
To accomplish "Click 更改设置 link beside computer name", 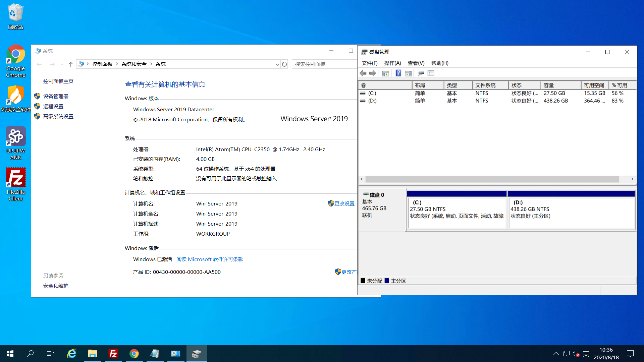I will point(344,203).
